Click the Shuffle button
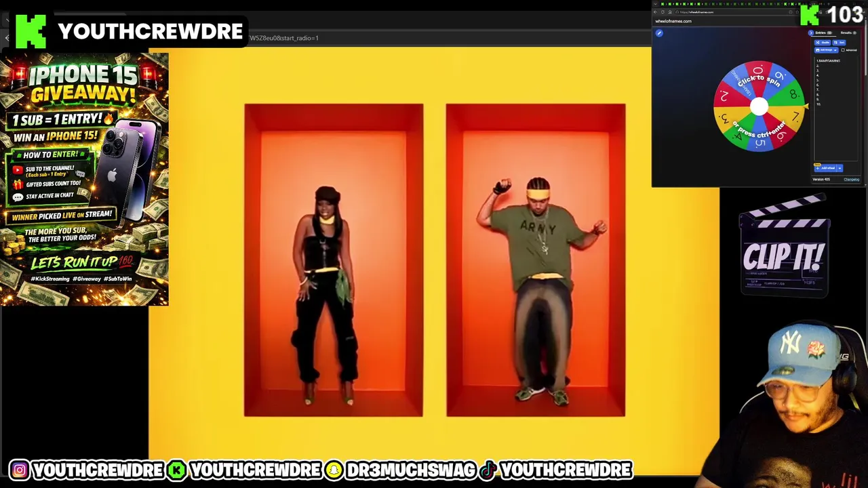Image resolution: width=868 pixels, height=488 pixels. coord(823,43)
